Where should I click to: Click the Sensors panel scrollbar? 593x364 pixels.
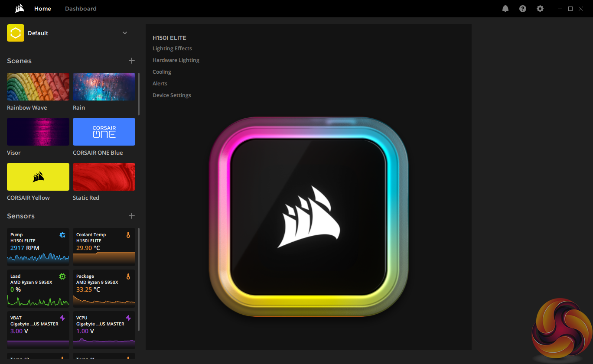[x=139, y=279]
